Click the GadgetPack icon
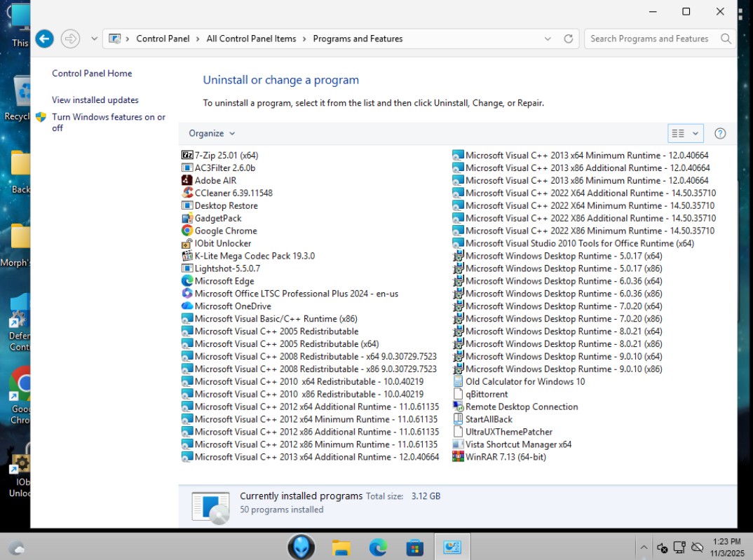 186,218
